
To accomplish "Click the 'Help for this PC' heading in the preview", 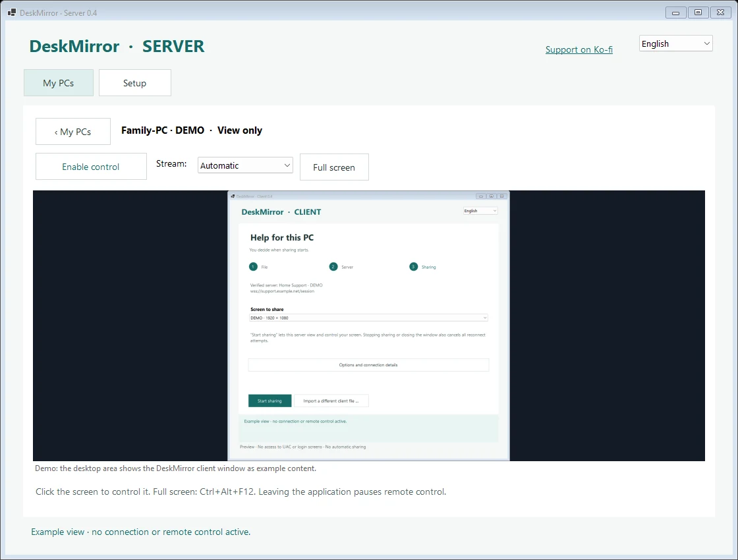I will (282, 238).
